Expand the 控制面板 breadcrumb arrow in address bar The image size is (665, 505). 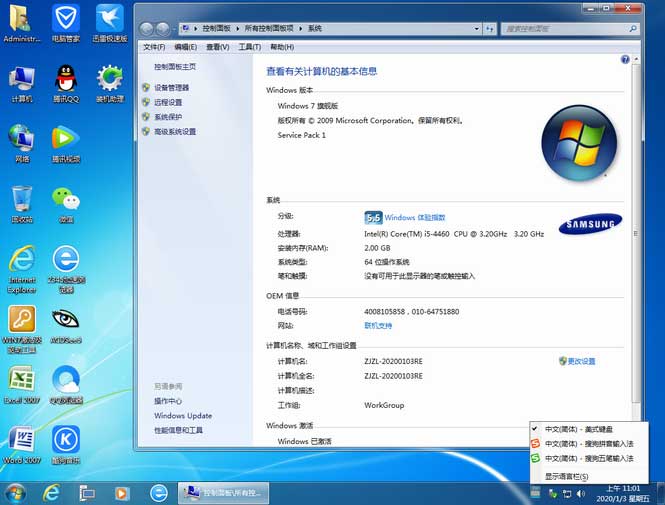click(240, 30)
